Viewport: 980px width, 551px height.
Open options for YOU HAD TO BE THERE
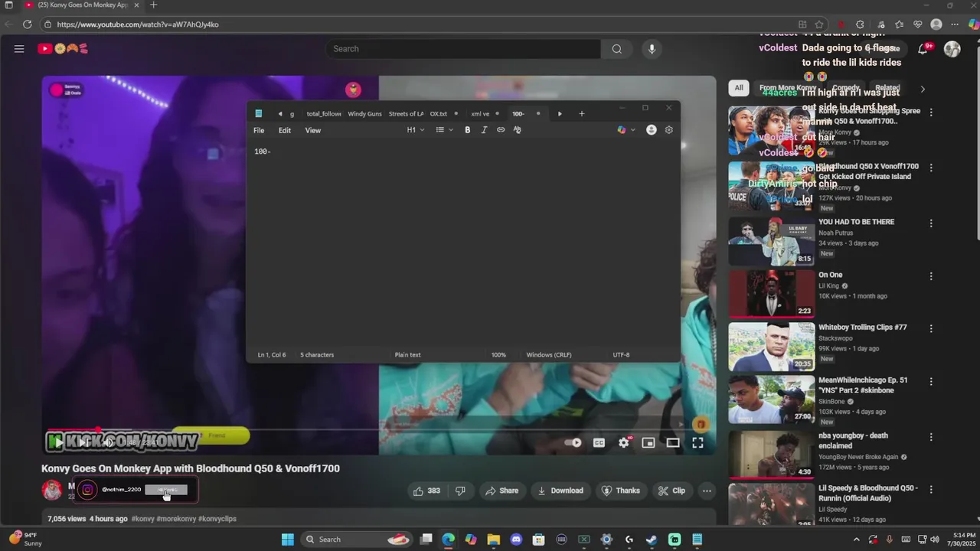tap(931, 223)
